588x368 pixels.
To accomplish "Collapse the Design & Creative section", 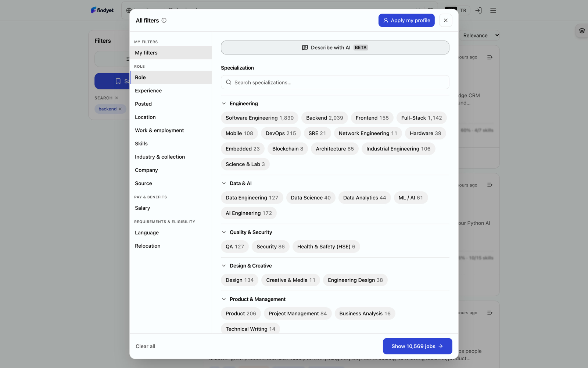I will pyautogui.click(x=224, y=266).
